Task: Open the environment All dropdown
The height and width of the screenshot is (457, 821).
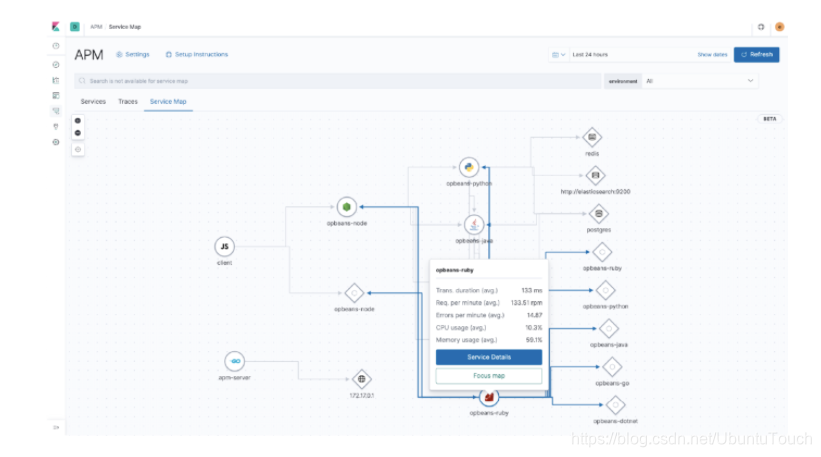Action: point(700,81)
